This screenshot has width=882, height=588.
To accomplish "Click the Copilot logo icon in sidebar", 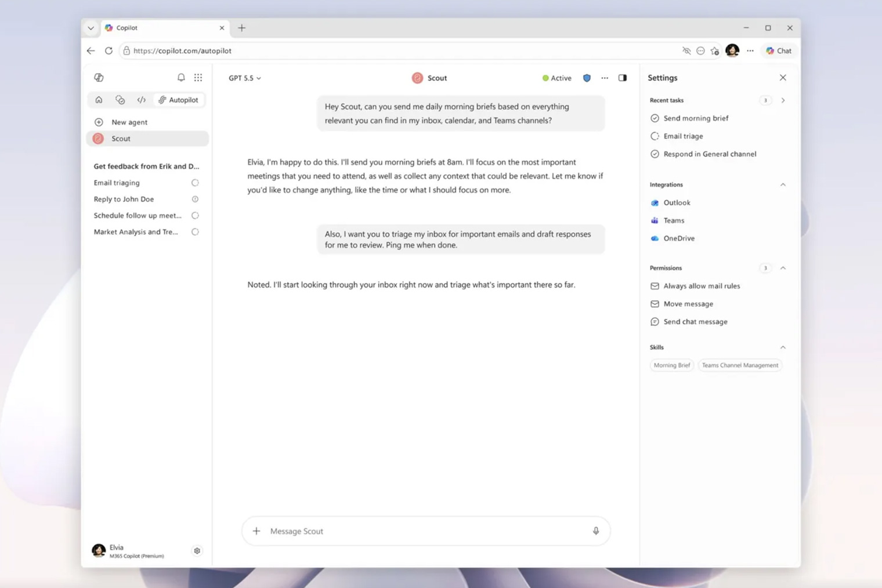I will tap(99, 77).
